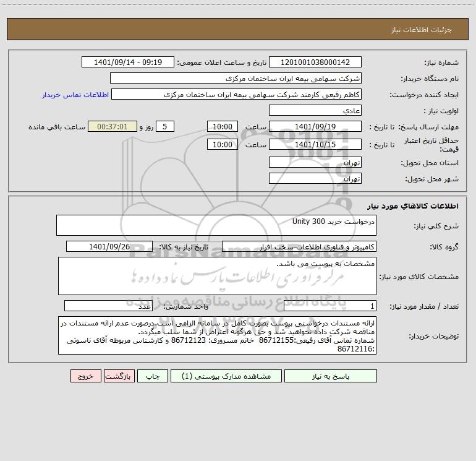476x461 pixels.
Task: Click the request creator field کاظم رفیعی
Action: pos(237,95)
